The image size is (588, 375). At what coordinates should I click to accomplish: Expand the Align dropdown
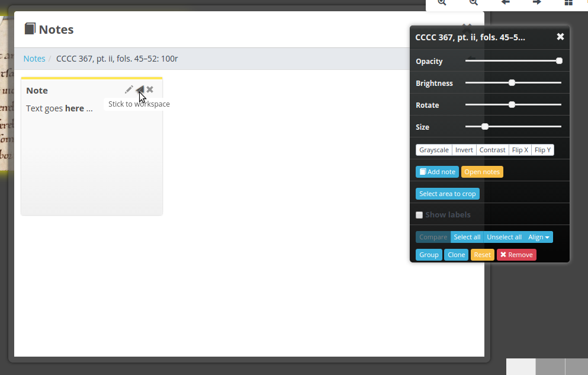pos(539,237)
